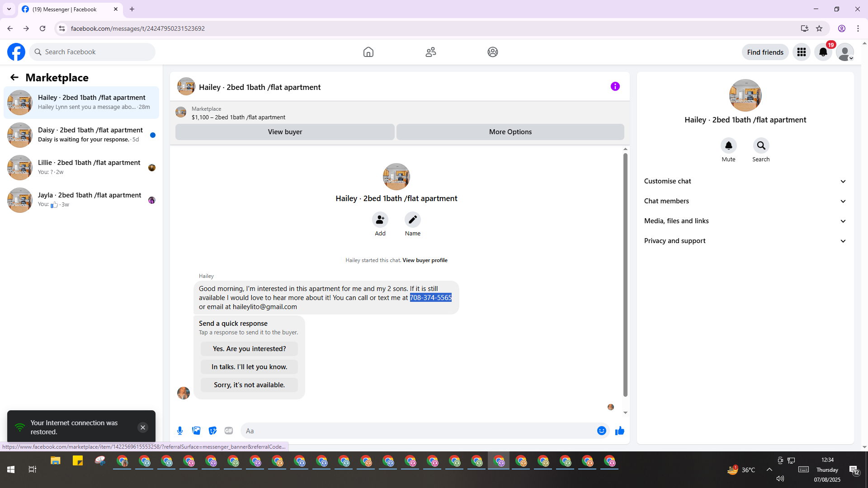The image size is (868, 488).
Task: Send quick reply "Sorry, it's not available."
Action: tap(249, 385)
